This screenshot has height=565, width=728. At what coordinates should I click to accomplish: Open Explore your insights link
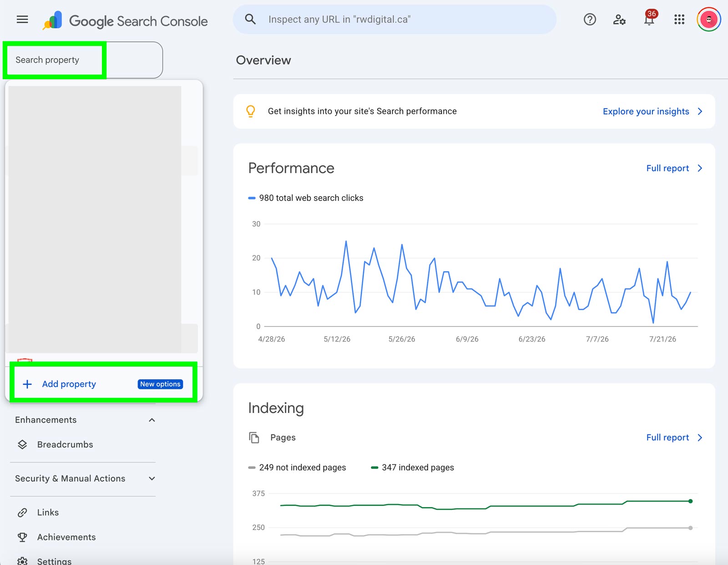[646, 112]
